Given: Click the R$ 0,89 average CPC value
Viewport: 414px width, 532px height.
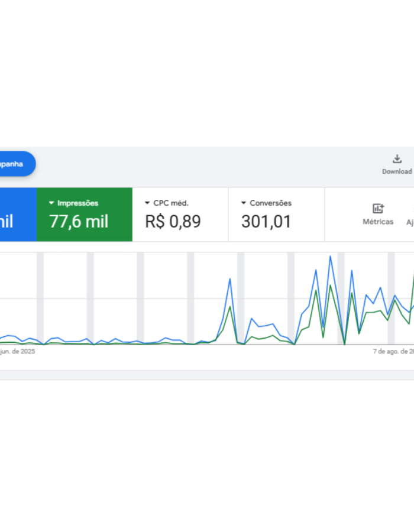Looking at the screenshot, I should coord(173,222).
